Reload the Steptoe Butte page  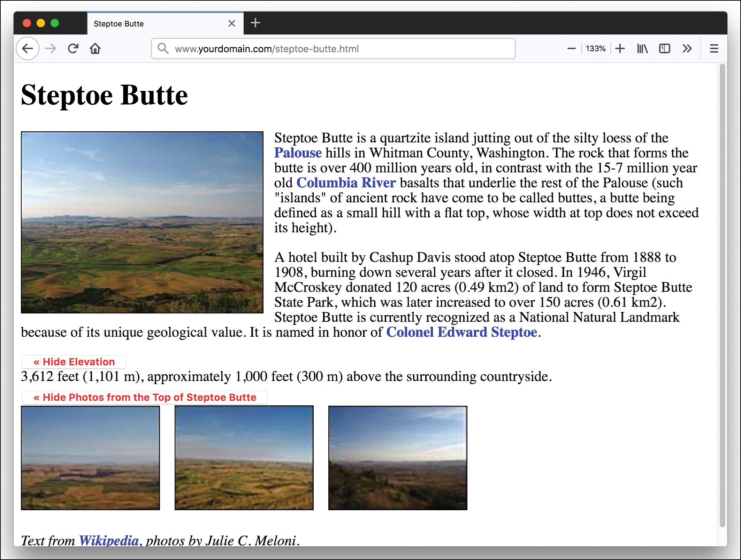(x=73, y=48)
